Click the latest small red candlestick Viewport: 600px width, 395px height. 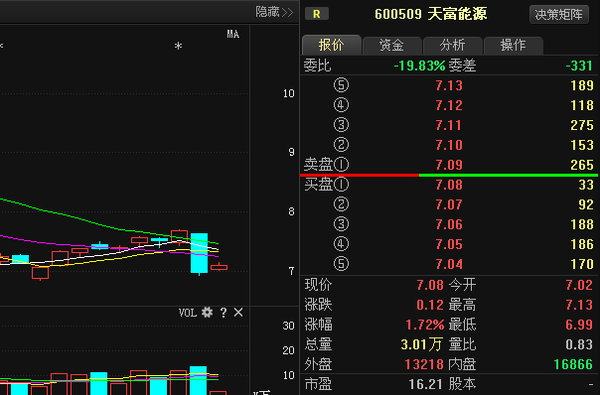219,267
